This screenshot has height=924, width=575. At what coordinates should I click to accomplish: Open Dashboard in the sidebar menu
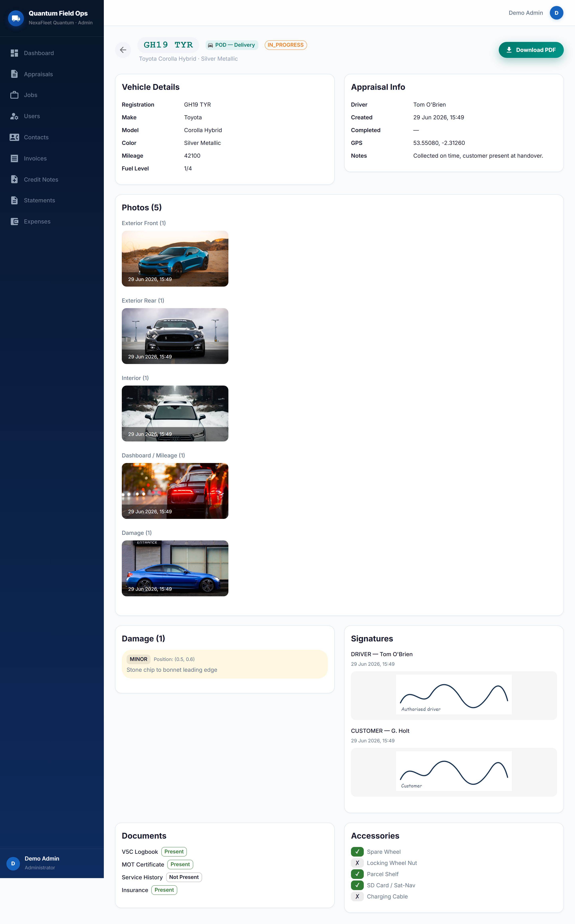(52, 53)
